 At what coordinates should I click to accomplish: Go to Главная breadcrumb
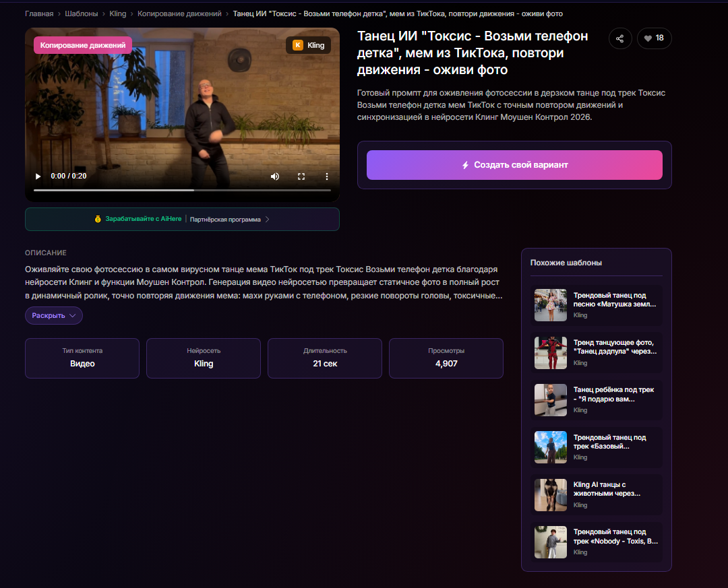[x=39, y=14]
